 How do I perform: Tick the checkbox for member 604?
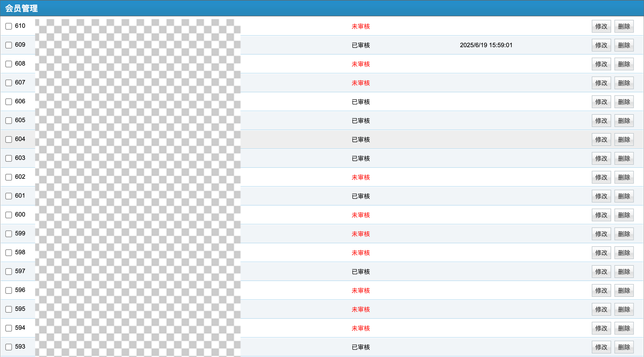tap(9, 139)
